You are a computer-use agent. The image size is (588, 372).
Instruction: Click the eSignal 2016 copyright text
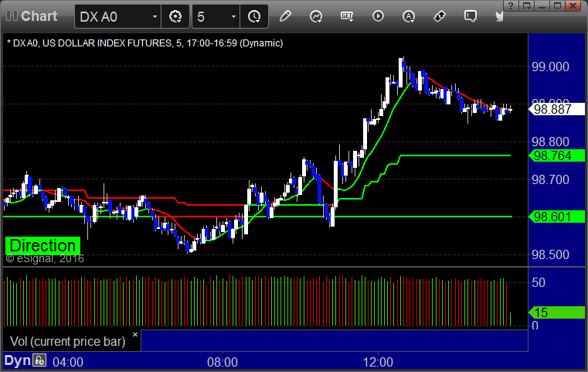tap(45, 258)
